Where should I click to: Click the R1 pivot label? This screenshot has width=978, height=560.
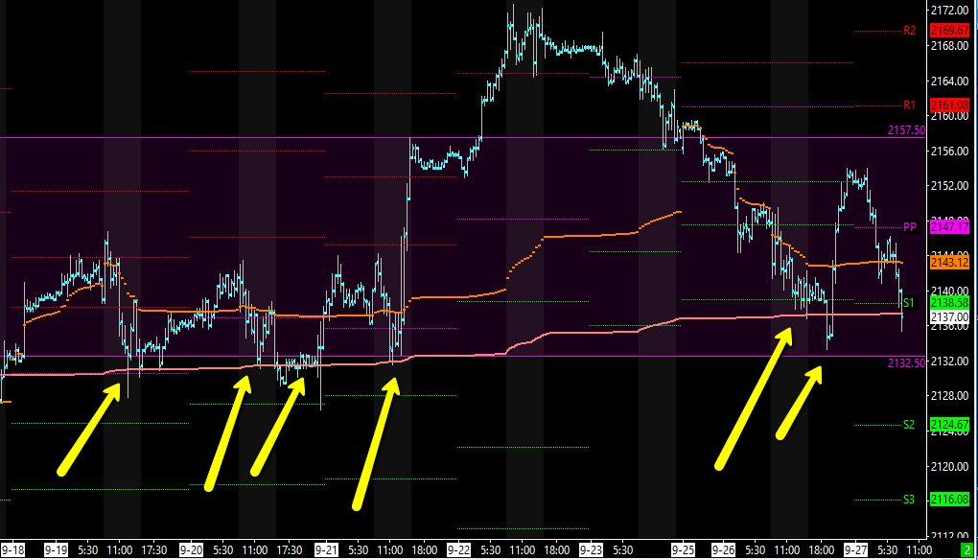(x=909, y=105)
